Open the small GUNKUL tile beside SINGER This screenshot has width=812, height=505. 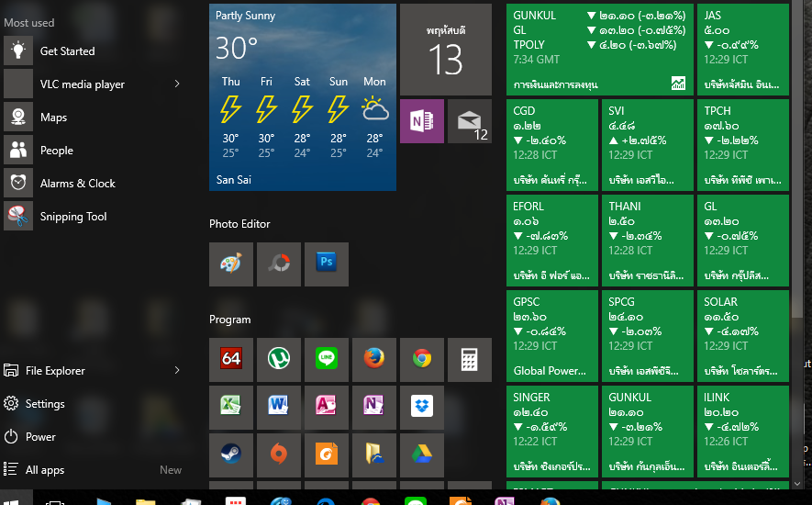(648, 432)
